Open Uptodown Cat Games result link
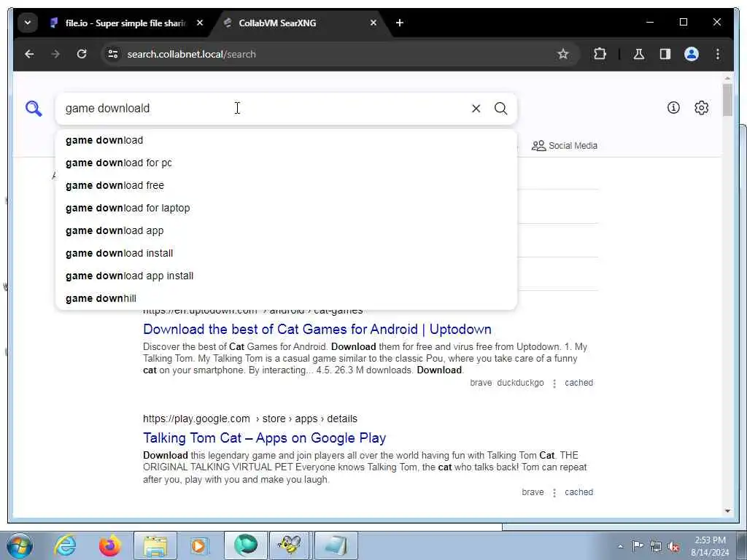 pos(317,330)
